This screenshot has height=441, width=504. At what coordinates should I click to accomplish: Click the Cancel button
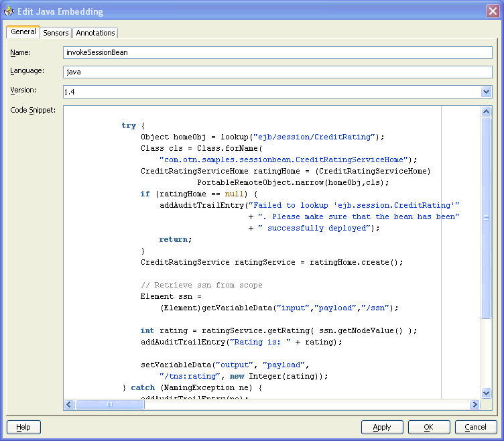coord(476,427)
